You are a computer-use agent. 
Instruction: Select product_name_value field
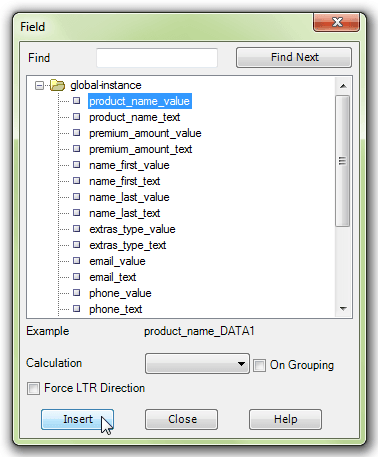[x=140, y=101]
